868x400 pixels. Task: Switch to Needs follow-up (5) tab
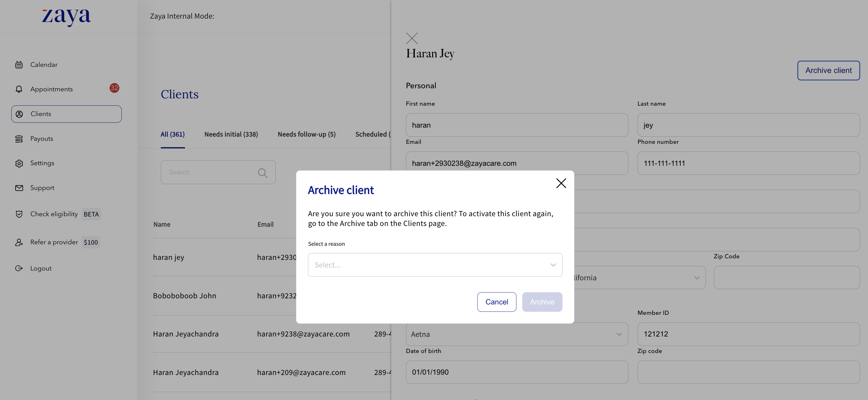(306, 134)
